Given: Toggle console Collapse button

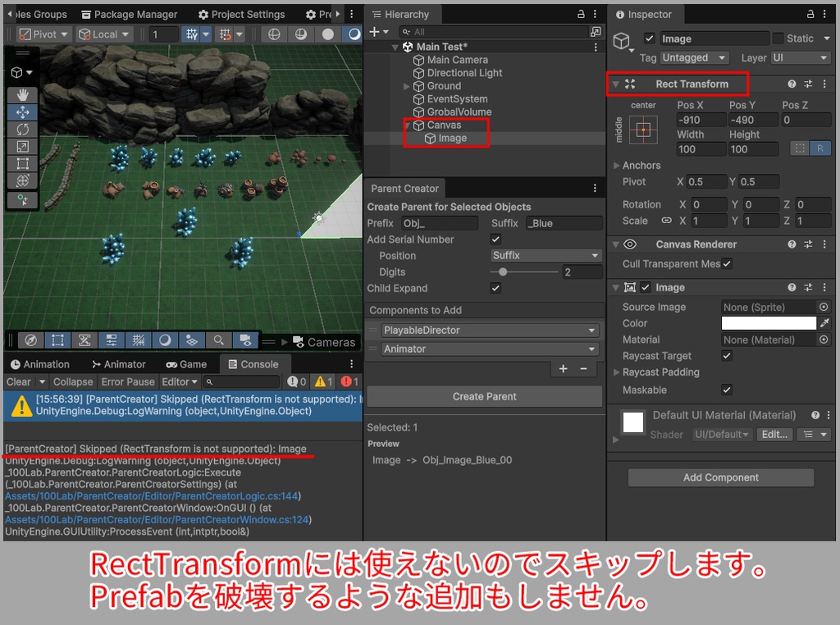Looking at the screenshot, I should tap(73, 382).
